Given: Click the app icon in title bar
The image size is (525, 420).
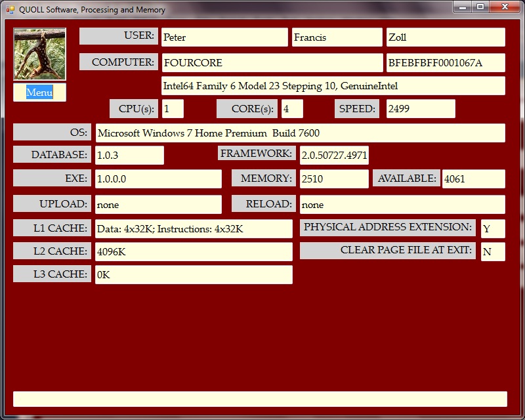Looking at the screenshot, I should tap(10, 10).
